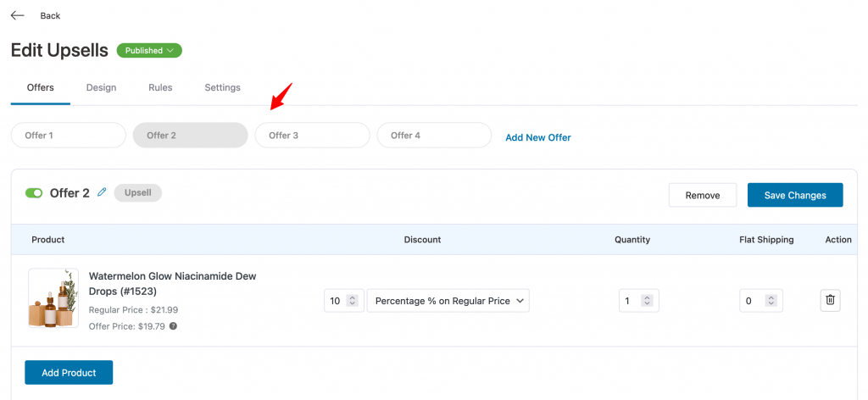Adjust the discount value stepper arrows
This screenshot has height=400, width=868.
click(352, 300)
